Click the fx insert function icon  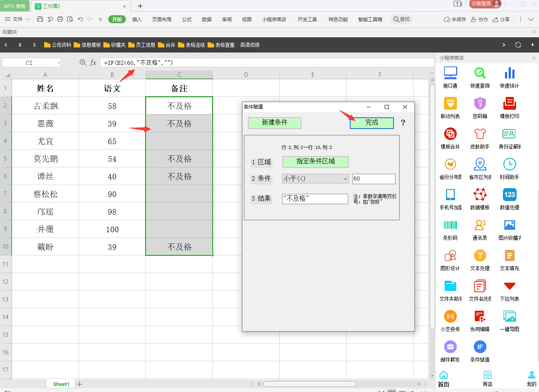point(93,62)
